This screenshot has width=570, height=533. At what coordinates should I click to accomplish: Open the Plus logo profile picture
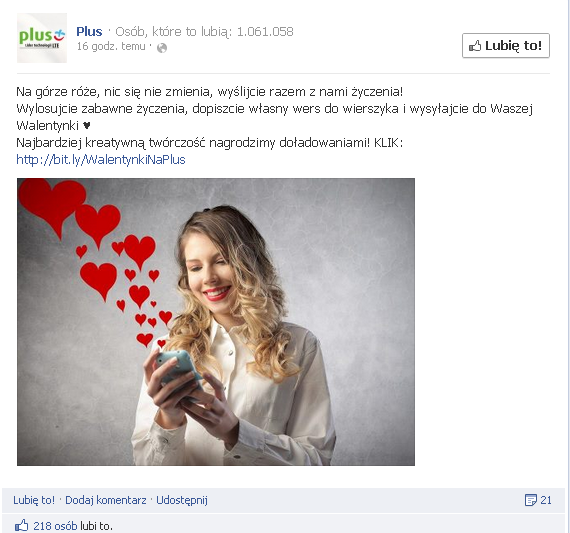[x=42, y=38]
